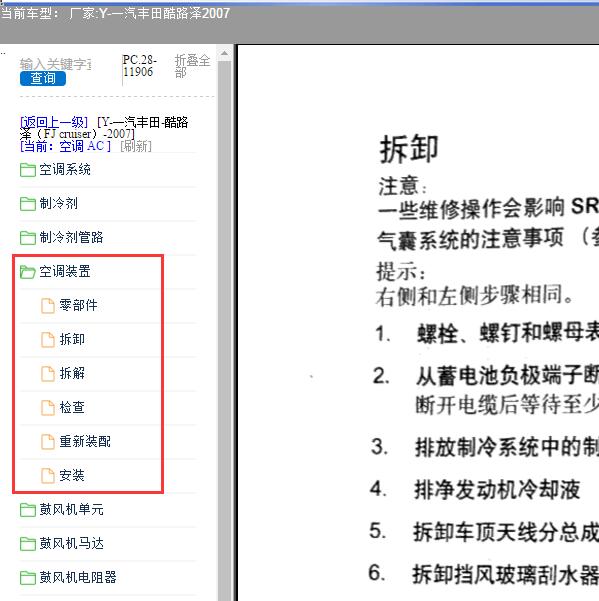
Task: Click the 重新装配 document icon
Action: click(48, 442)
